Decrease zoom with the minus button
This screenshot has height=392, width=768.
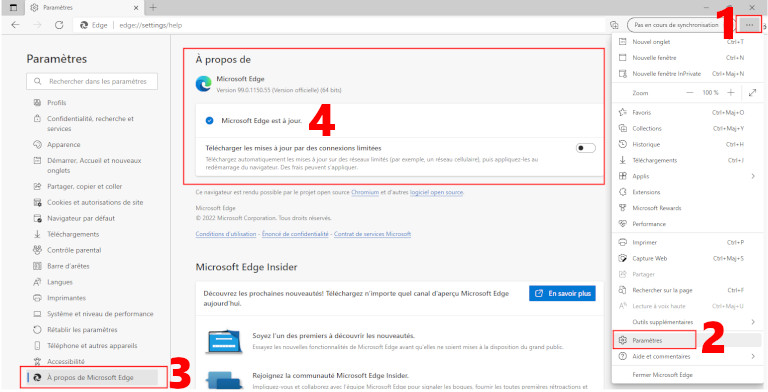[x=690, y=93]
